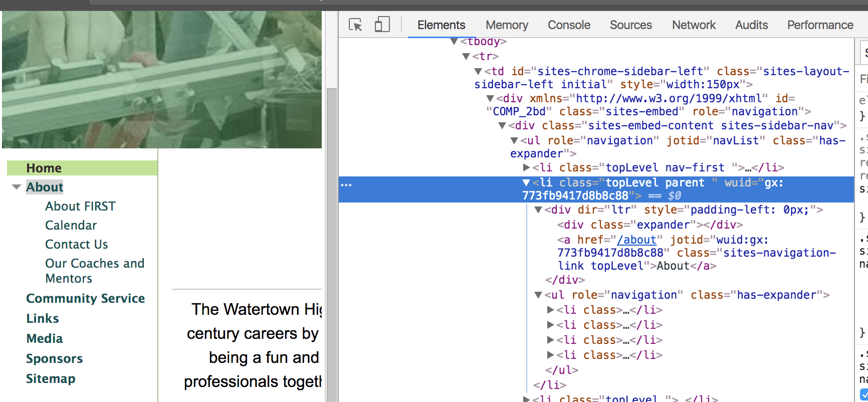Open the Calendar sidebar link

(x=71, y=226)
